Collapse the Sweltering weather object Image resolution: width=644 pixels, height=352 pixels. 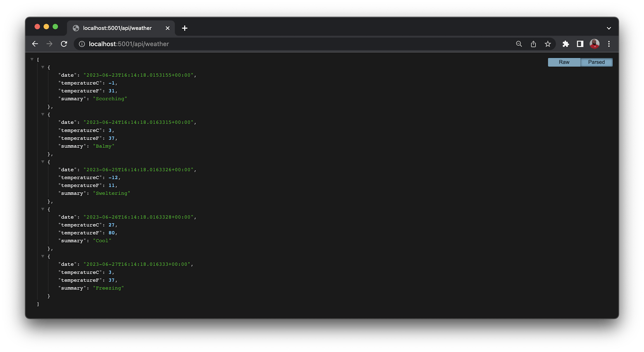tap(43, 162)
